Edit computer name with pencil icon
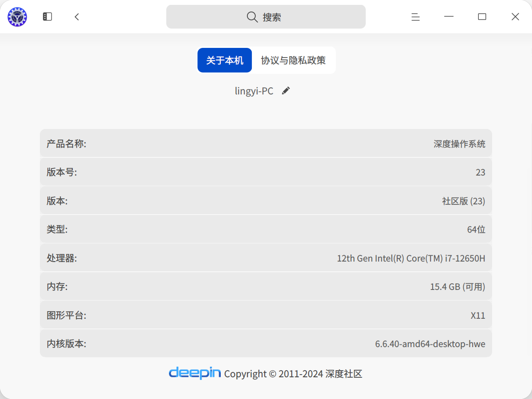Image resolution: width=532 pixels, height=399 pixels. tap(286, 90)
